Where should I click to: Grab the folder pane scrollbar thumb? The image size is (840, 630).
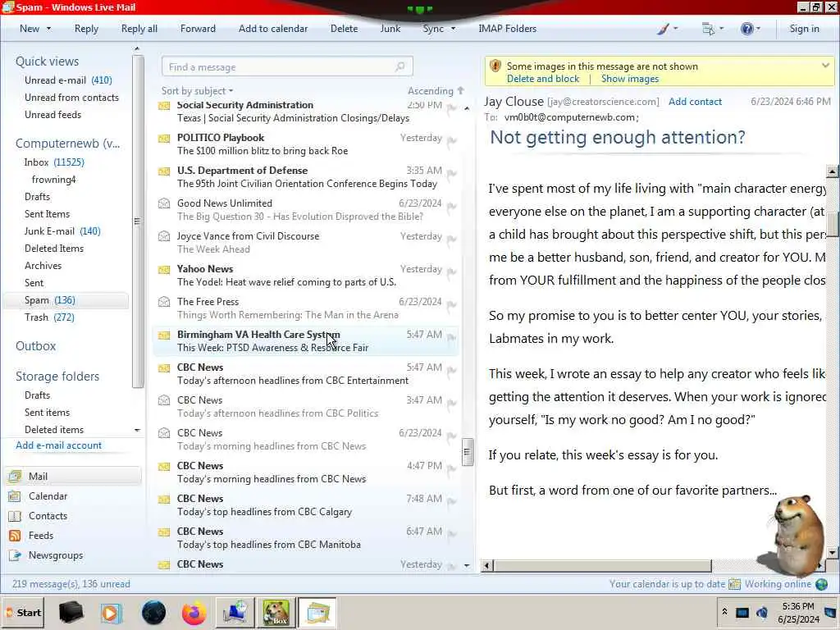(137, 221)
